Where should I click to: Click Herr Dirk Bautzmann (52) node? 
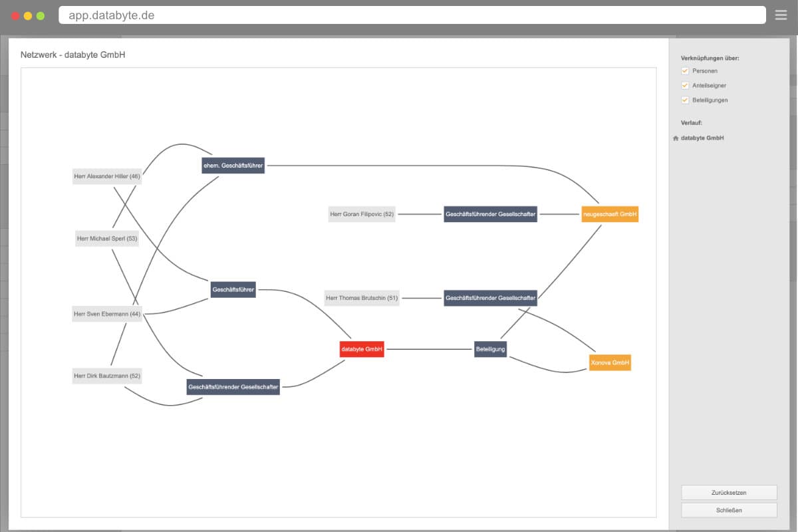(x=107, y=376)
